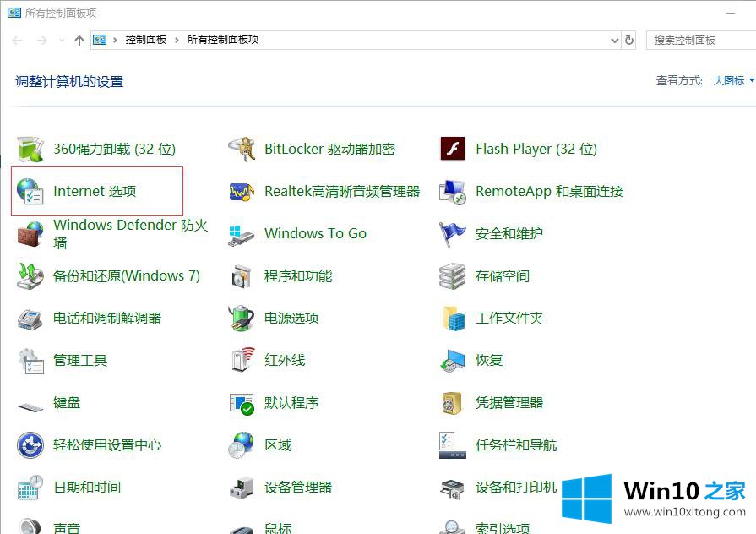Open the 备份和还原(Windows 7) icon
The image size is (756, 534).
pyautogui.click(x=30, y=276)
